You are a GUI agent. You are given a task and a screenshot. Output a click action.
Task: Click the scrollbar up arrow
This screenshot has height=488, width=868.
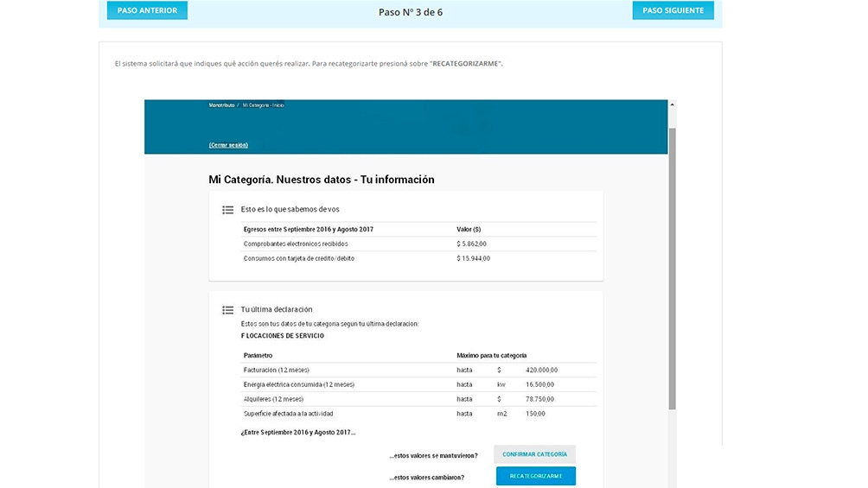click(x=672, y=105)
